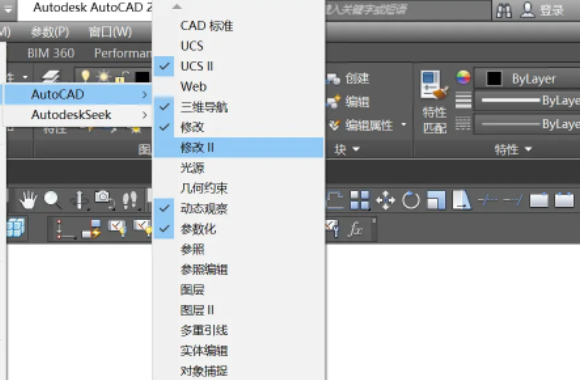Click the 登录 sign-in button
Image resolution: width=580 pixels, height=380 pixels.
tap(552, 10)
